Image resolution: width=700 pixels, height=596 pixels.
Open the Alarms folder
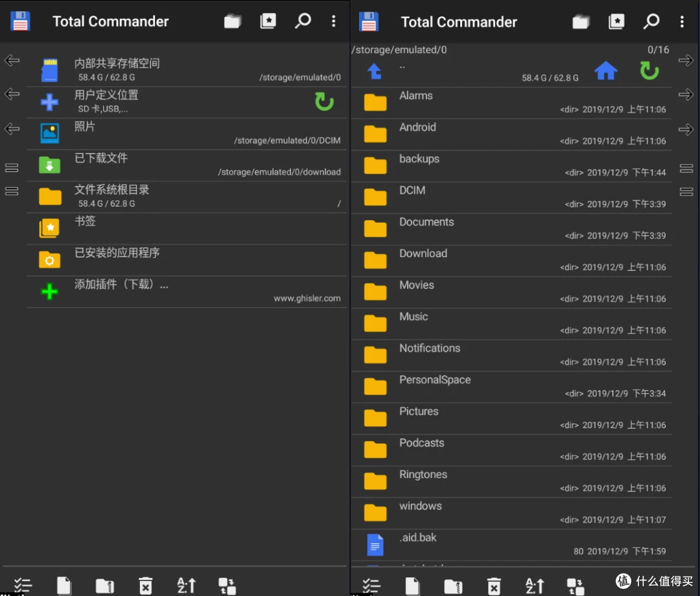click(x=511, y=103)
